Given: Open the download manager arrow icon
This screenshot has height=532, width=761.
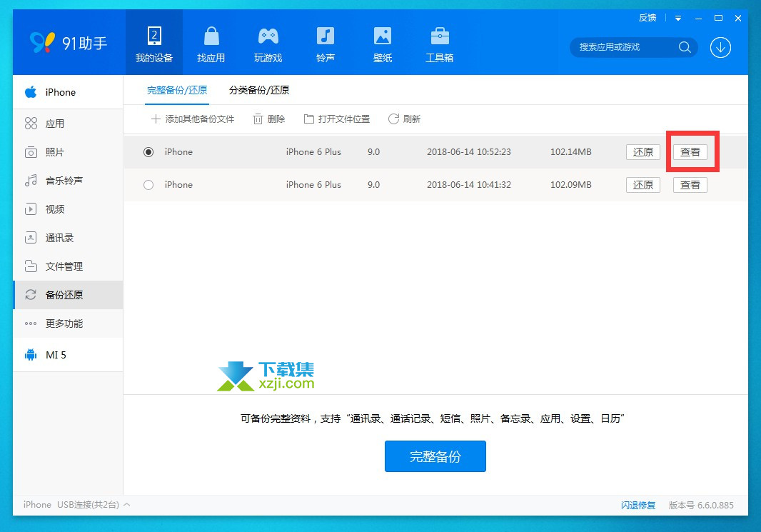Looking at the screenshot, I should pyautogui.click(x=720, y=48).
